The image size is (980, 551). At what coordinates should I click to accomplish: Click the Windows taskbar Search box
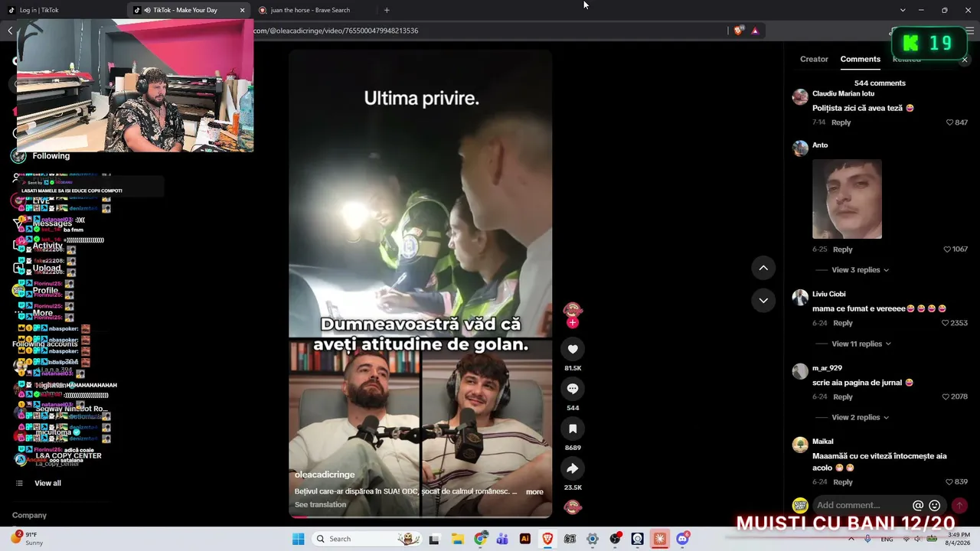click(367, 539)
